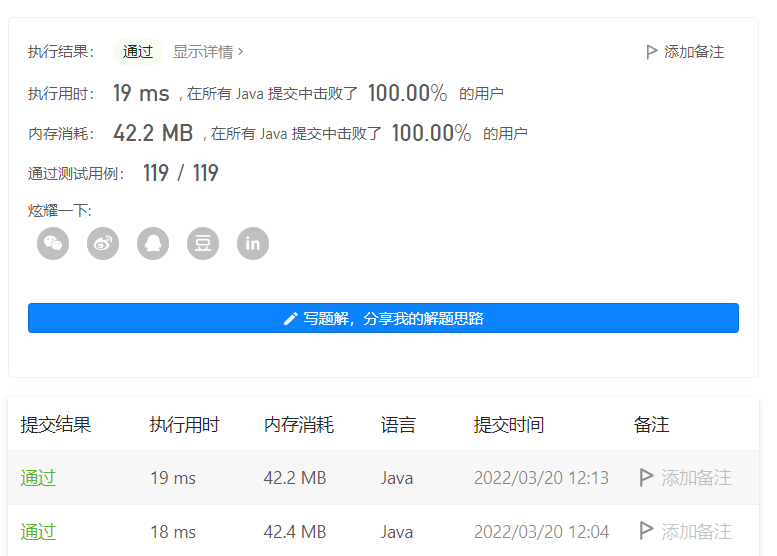Click the 提交结果 column header

(x=56, y=425)
